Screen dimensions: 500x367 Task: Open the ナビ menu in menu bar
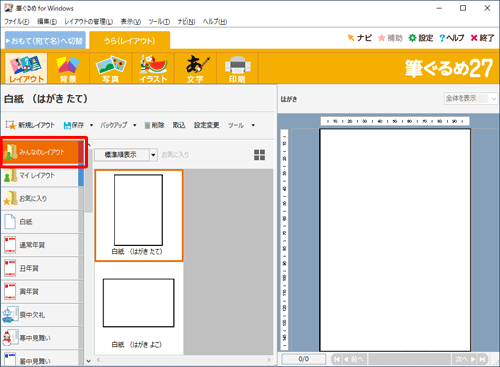[x=186, y=22]
